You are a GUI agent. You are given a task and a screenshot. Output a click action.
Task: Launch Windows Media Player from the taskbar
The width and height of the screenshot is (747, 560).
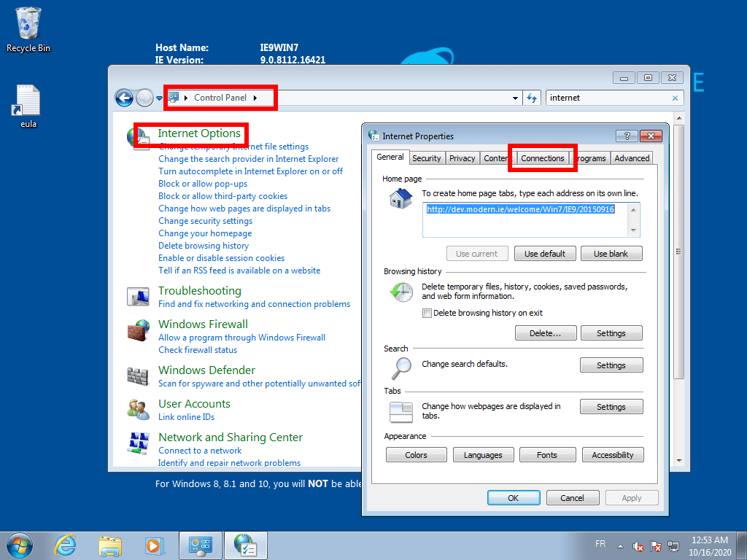[155, 545]
